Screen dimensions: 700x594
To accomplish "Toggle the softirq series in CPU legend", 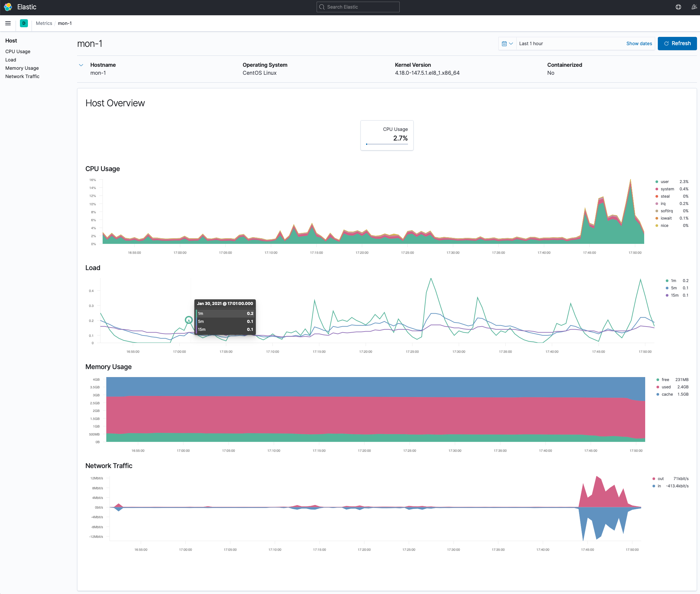I will point(672,211).
